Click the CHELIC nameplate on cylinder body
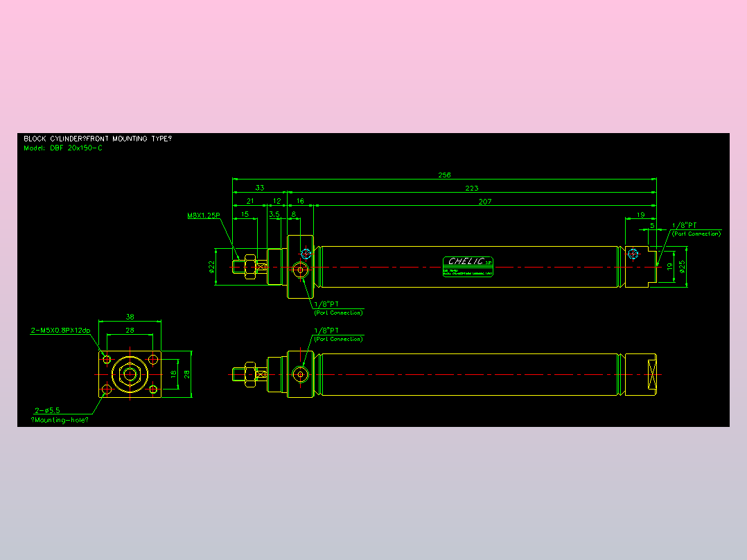Image resolution: width=747 pixels, height=560 pixels. click(468, 266)
